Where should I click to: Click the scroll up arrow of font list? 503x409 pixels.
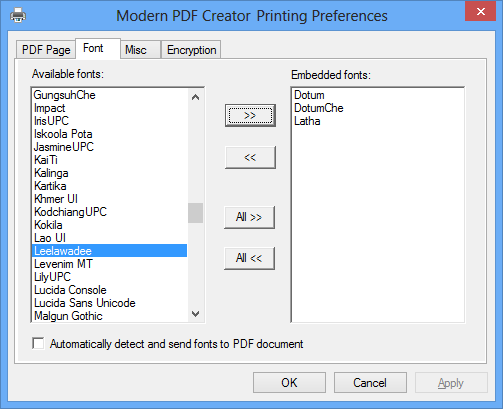196,97
